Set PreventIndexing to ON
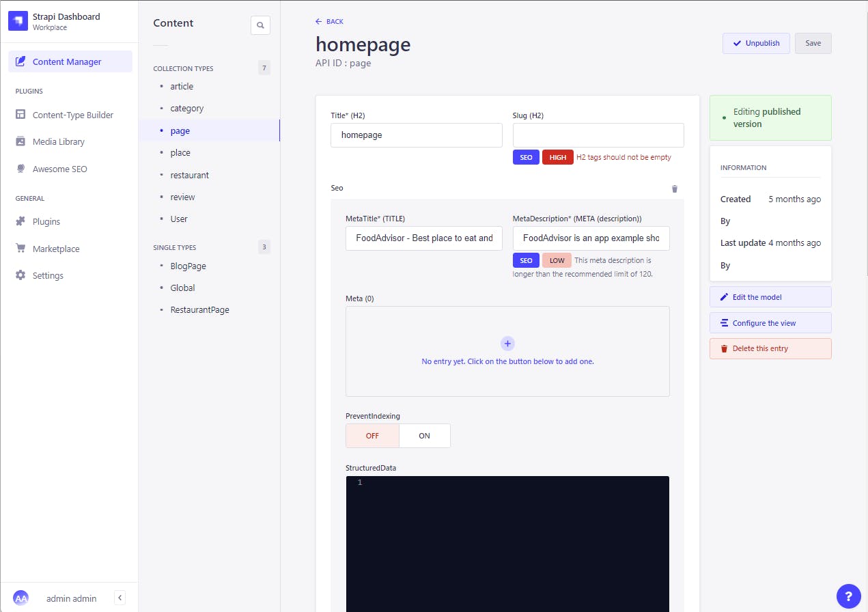Viewport: 868px width, 612px height. point(424,435)
